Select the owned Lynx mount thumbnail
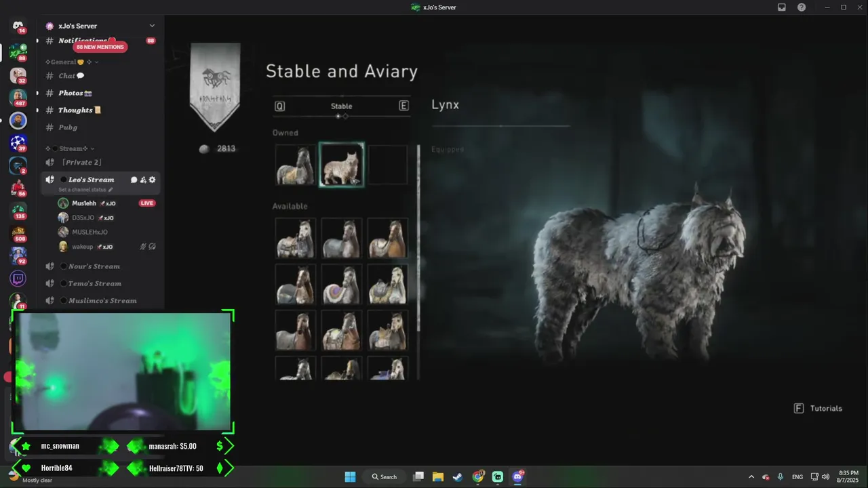 pos(341,165)
